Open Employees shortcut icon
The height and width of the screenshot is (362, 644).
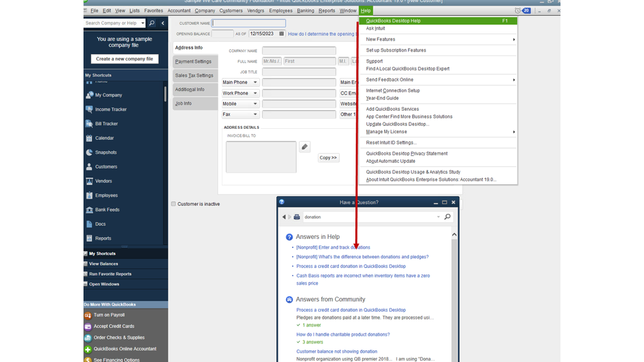(89, 195)
